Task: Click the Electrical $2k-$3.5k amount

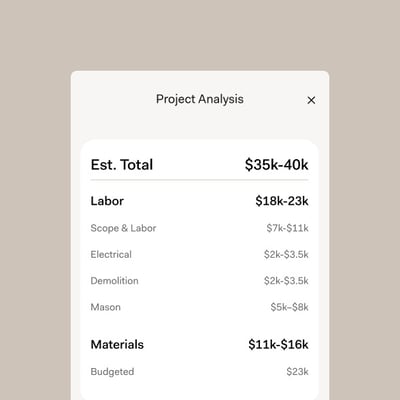Action: 286,254
